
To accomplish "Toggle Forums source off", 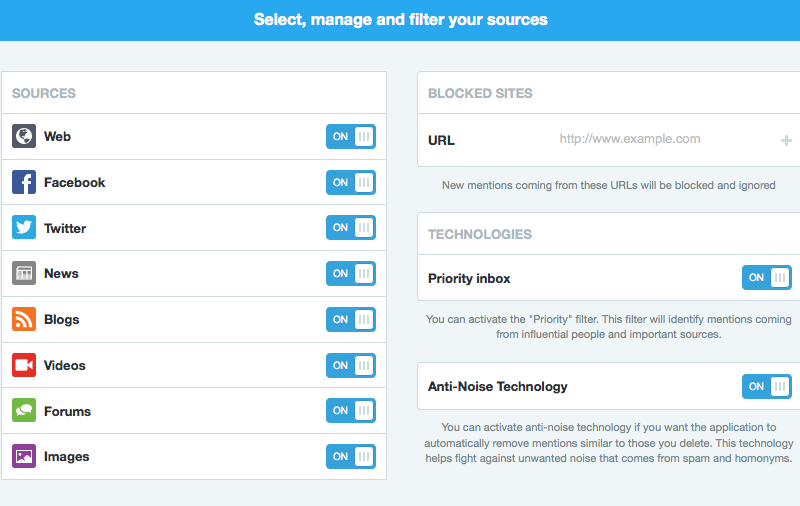I will click(x=351, y=411).
